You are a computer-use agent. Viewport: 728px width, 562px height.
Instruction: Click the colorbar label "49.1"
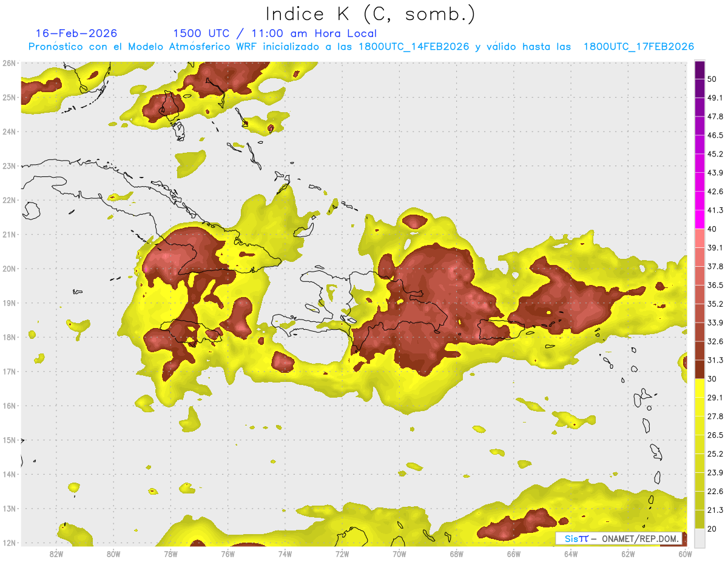click(x=714, y=98)
